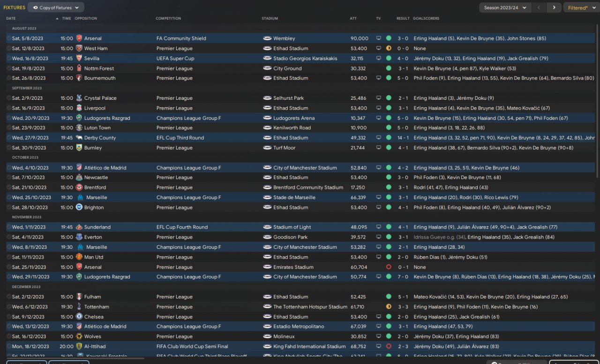Viewport: 600px width, 364px height.
Task: Click the Everton club badge
Action: (x=79, y=237)
